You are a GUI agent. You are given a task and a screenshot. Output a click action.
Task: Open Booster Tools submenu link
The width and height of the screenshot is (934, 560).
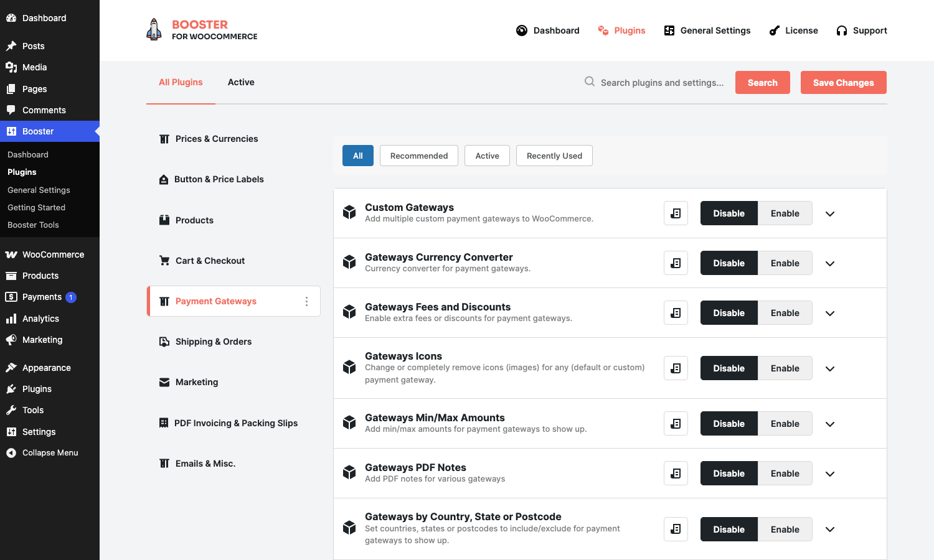pos(33,225)
